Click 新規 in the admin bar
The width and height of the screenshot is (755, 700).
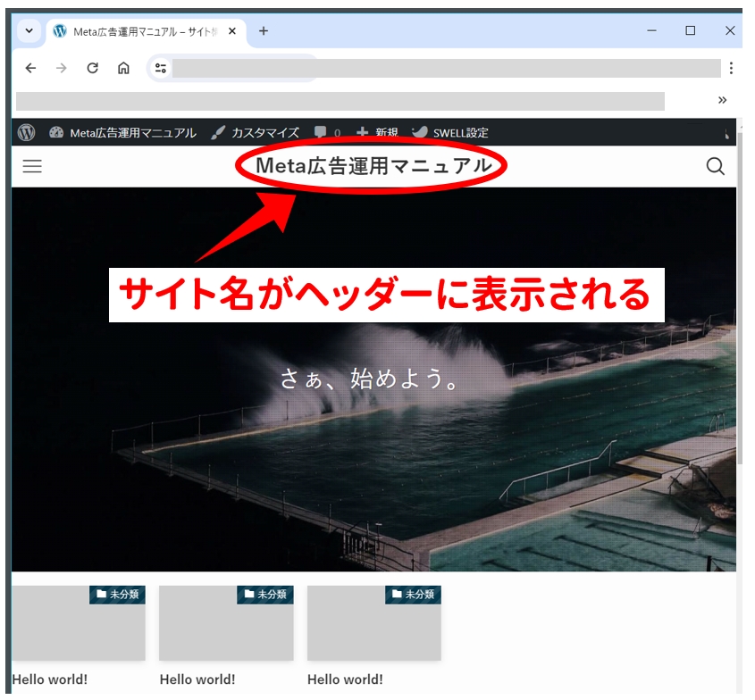pos(377,132)
